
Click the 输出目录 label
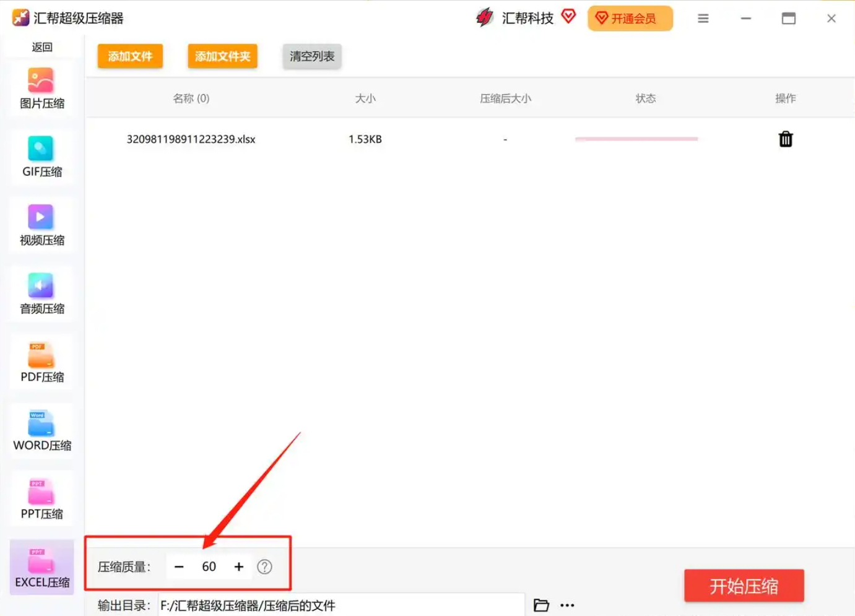tap(124, 605)
